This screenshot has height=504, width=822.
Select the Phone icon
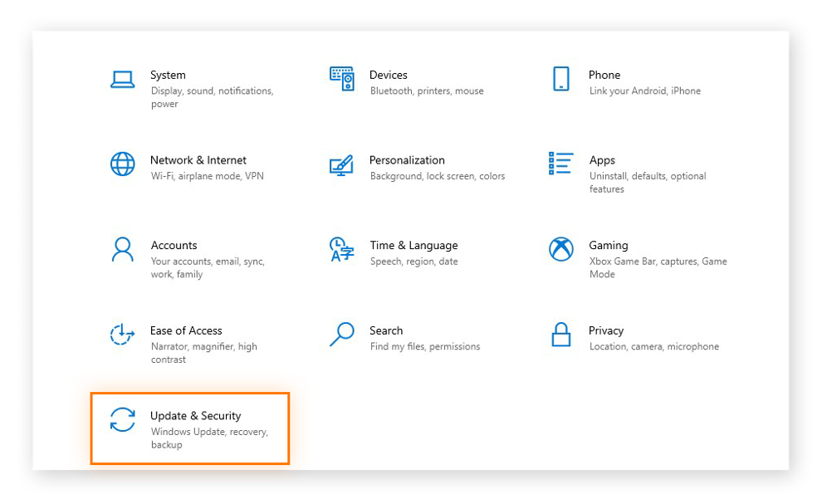tap(561, 79)
